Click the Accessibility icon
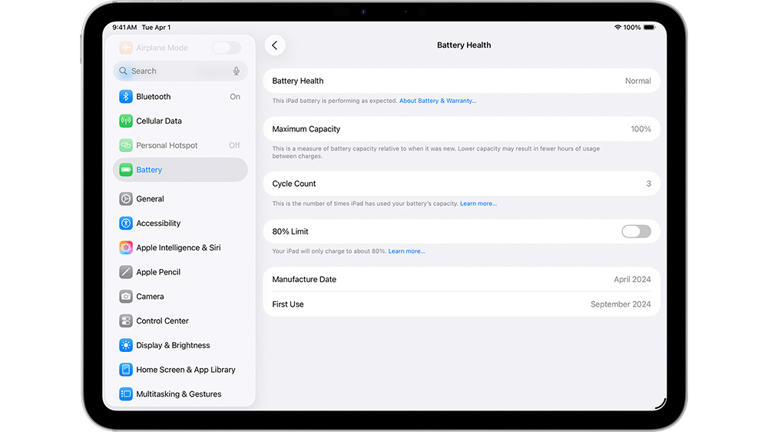Viewport: 768px width, 432px height. (x=126, y=223)
